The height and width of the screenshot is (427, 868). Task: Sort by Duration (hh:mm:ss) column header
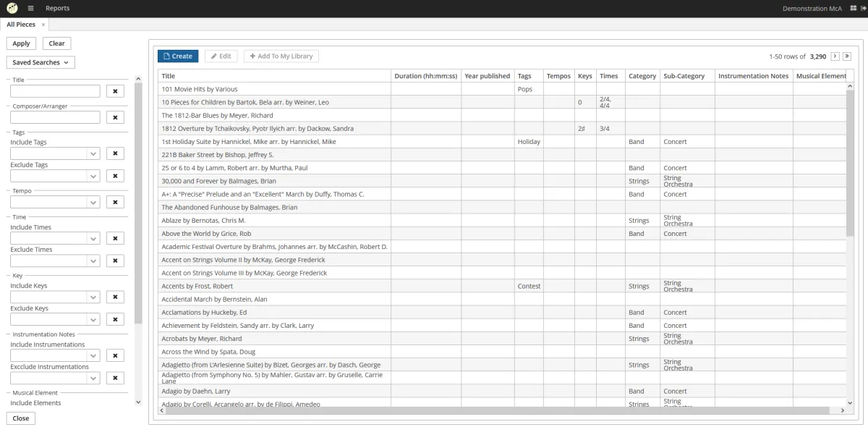click(x=426, y=76)
